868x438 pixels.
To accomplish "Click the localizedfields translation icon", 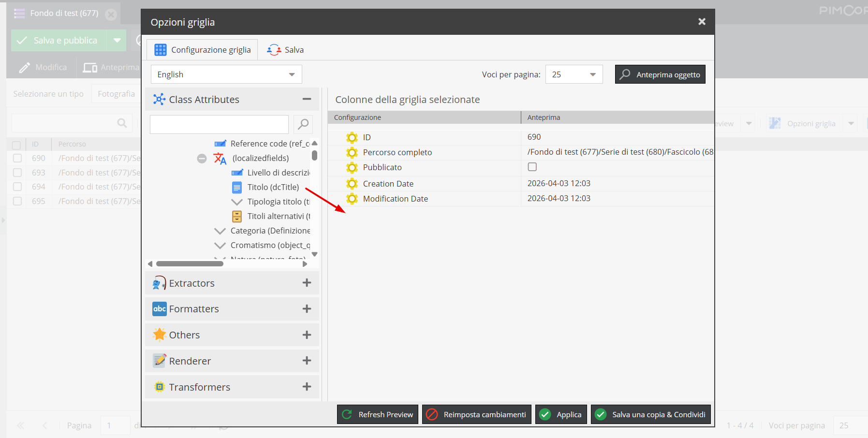I will [220, 159].
